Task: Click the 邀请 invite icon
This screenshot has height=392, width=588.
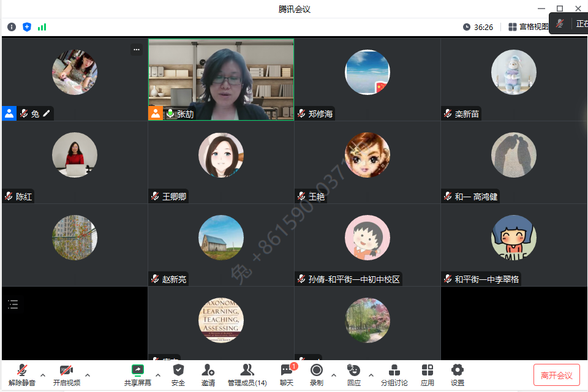Action: tap(208, 374)
